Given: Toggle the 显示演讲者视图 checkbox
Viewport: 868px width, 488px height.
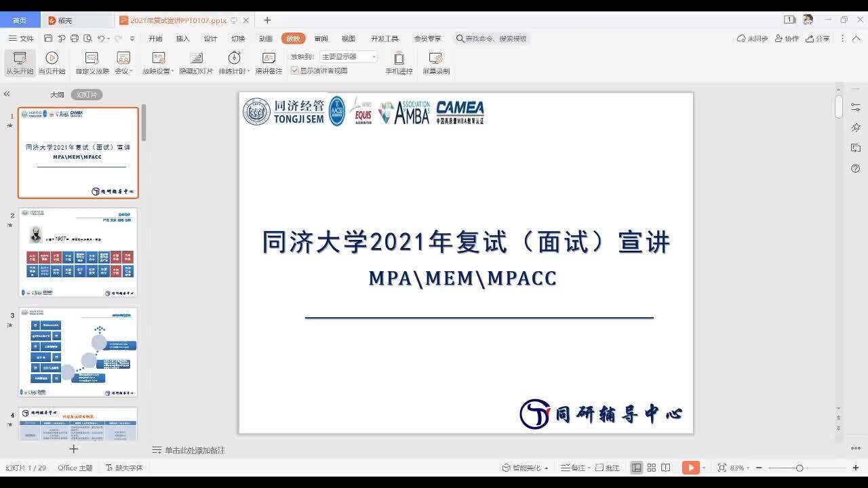Looking at the screenshot, I should pyautogui.click(x=295, y=70).
